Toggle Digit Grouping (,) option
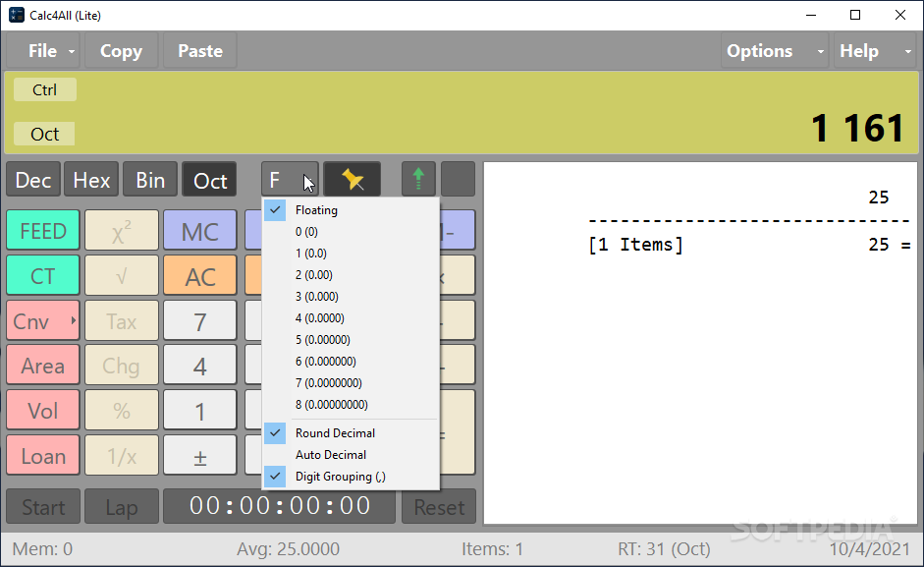Image resolution: width=924 pixels, height=567 pixels. pyautogui.click(x=352, y=477)
